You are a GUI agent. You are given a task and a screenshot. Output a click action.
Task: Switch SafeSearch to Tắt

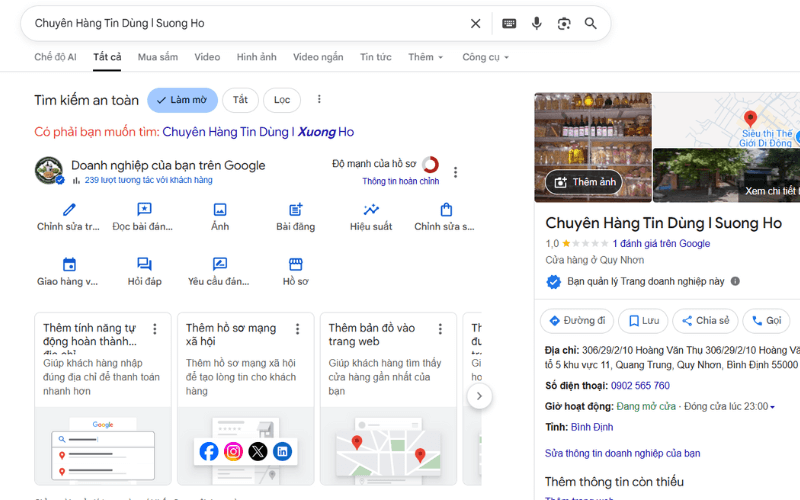click(240, 100)
